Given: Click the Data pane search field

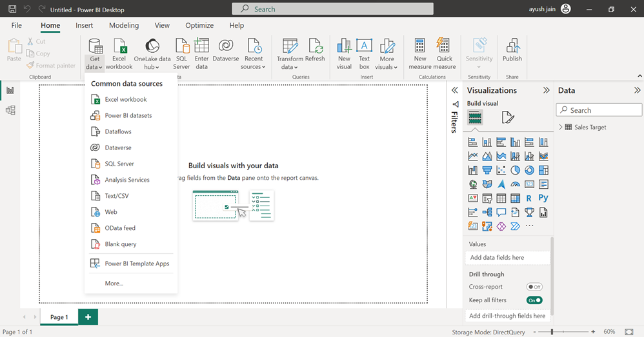Looking at the screenshot, I should point(599,110).
